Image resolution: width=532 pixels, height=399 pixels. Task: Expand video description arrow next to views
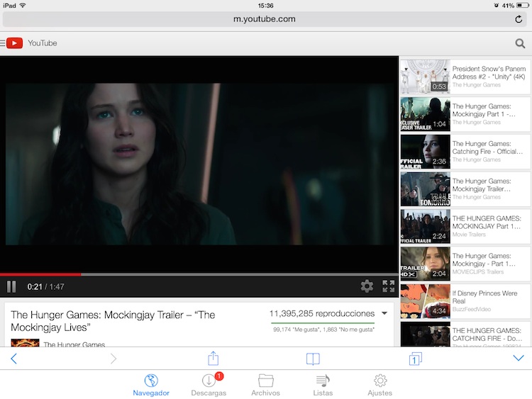[384, 313]
